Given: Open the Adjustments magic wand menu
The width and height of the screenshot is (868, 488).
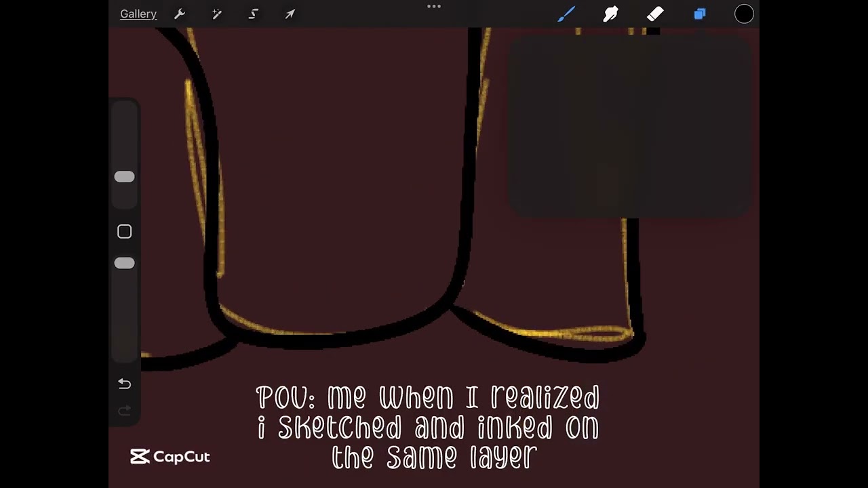Looking at the screenshot, I should (x=217, y=14).
